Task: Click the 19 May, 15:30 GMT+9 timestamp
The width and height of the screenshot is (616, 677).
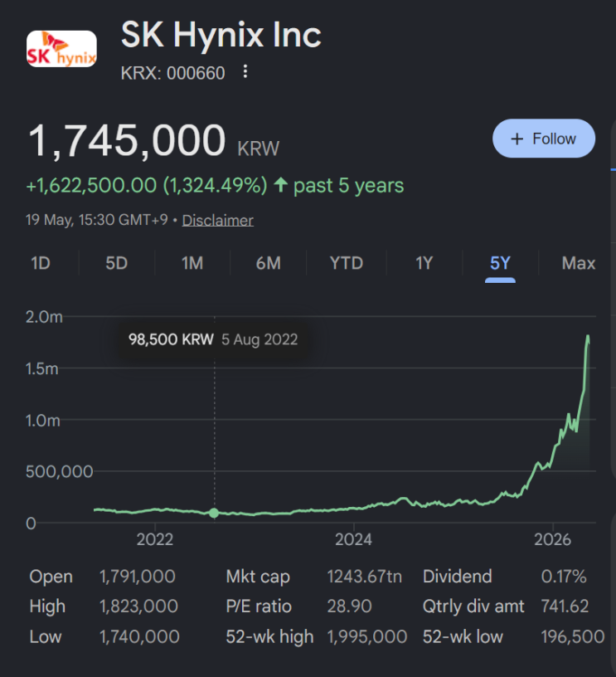Action: pos(97,220)
